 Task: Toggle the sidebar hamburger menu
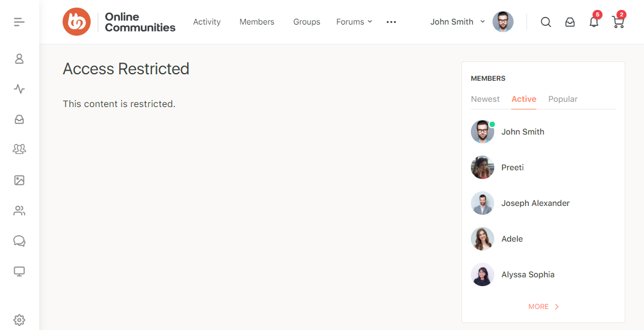[x=19, y=22]
